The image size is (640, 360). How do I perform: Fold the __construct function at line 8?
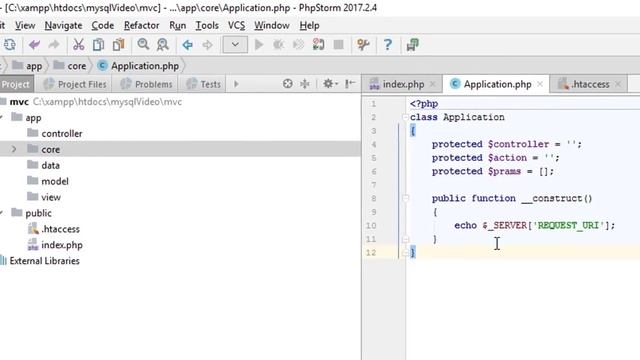(405, 198)
